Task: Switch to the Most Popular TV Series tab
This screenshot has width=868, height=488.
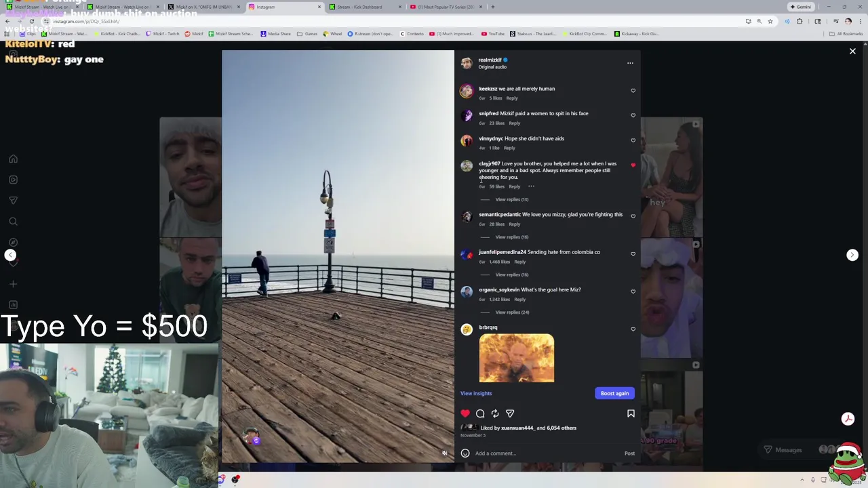Action: pyautogui.click(x=446, y=7)
